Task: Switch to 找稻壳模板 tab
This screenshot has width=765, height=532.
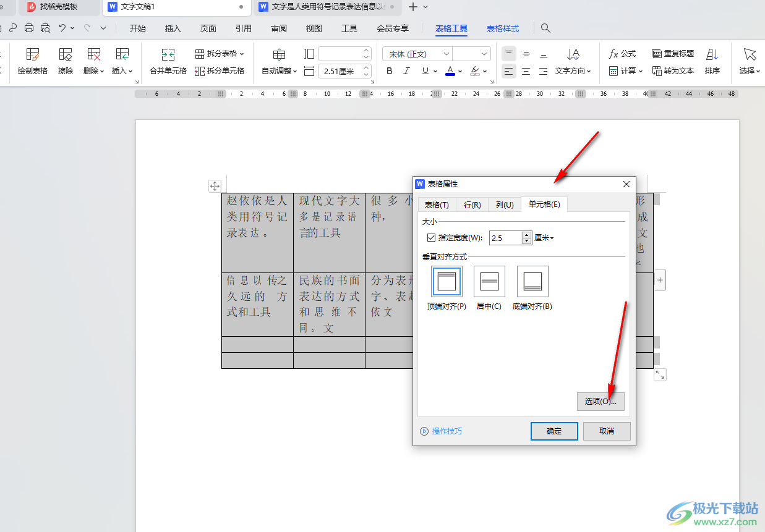Action: [58, 7]
